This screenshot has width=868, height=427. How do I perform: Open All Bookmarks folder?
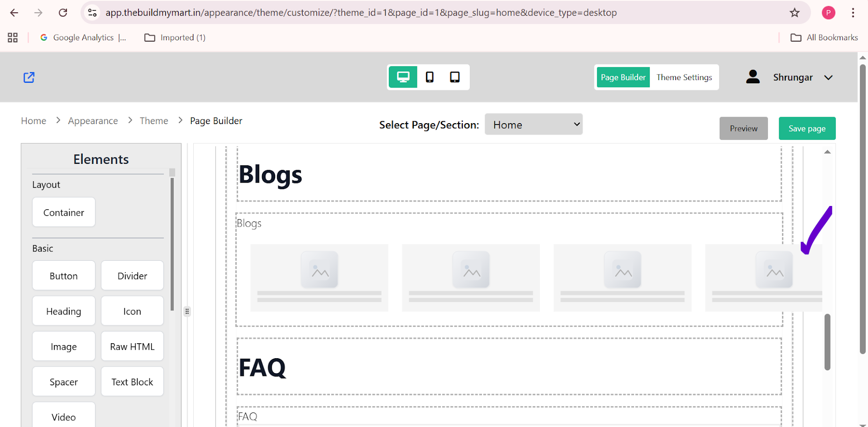point(824,37)
